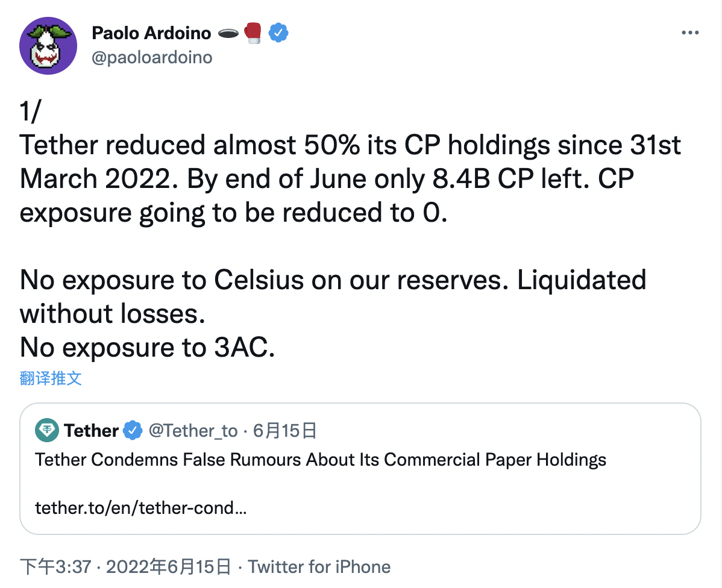Open the three-dot more options menu

[690, 33]
